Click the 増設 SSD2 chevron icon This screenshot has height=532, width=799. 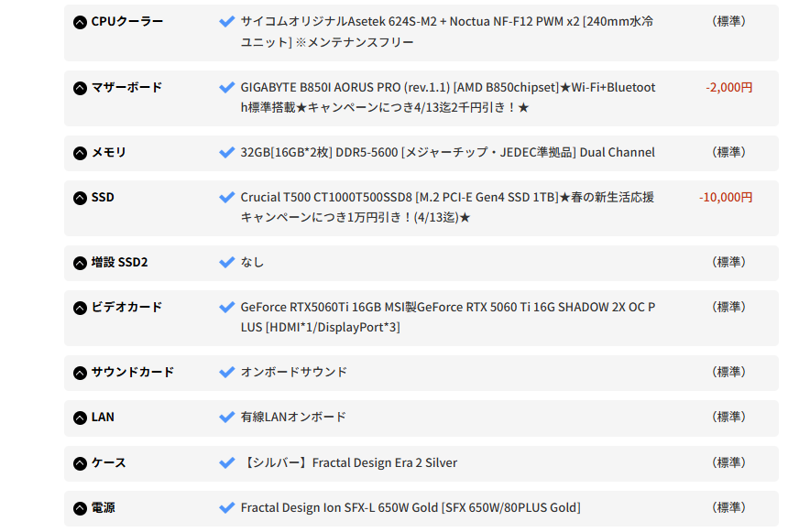(x=80, y=263)
